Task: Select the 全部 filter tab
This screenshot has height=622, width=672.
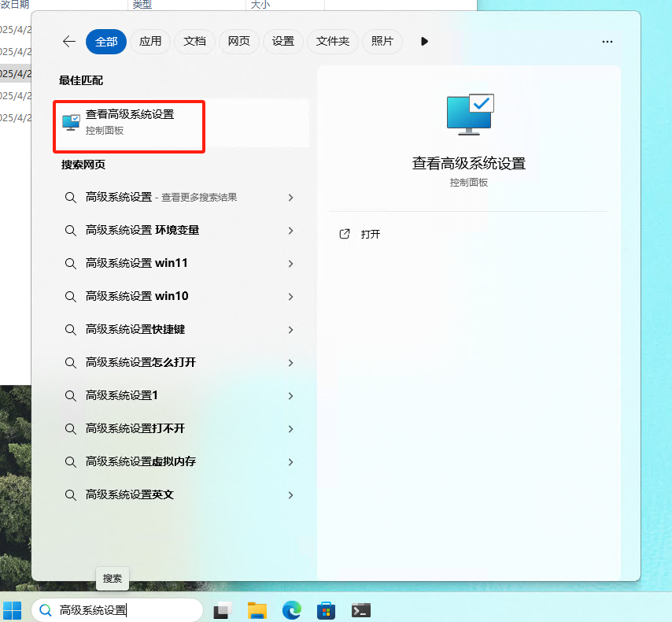Action: pos(106,42)
